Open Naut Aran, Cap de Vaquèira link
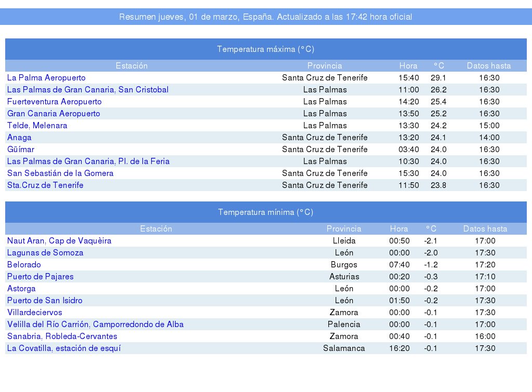The image size is (532, 392). (59, 241)
